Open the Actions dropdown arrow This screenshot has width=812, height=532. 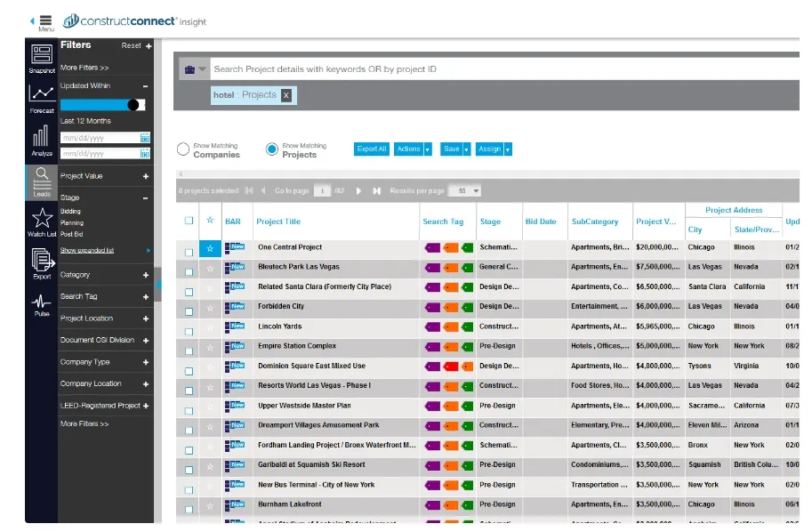(428, 149)
